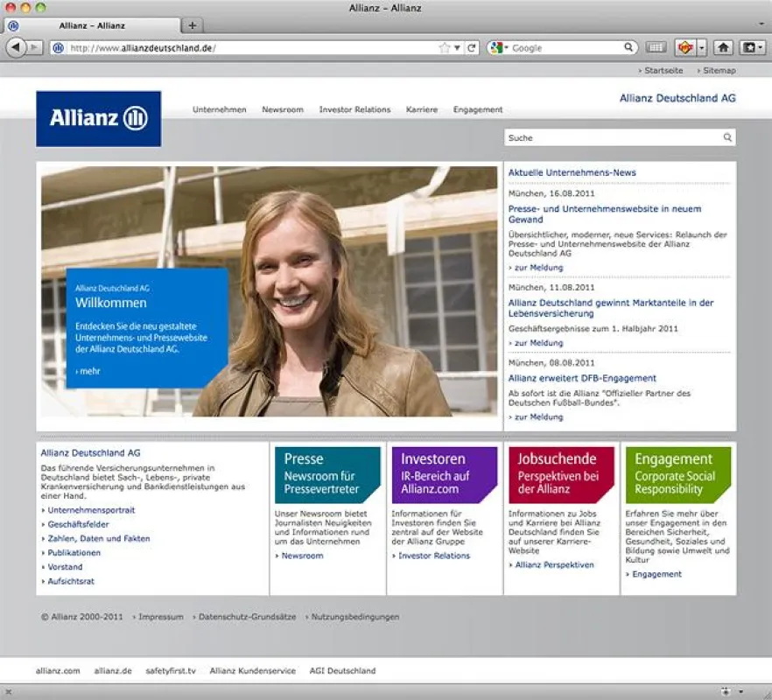The width and height of the screenshot is (772, 700).
Task: Click the magnifier in the Google search box
Action: (628, 47)
